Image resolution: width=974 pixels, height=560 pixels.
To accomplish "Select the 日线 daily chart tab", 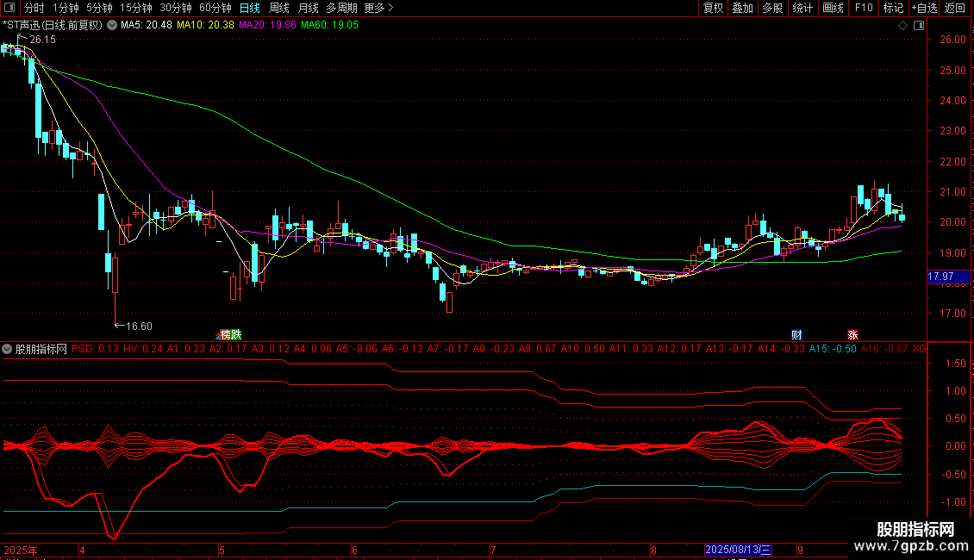I will tap(250, 8).
